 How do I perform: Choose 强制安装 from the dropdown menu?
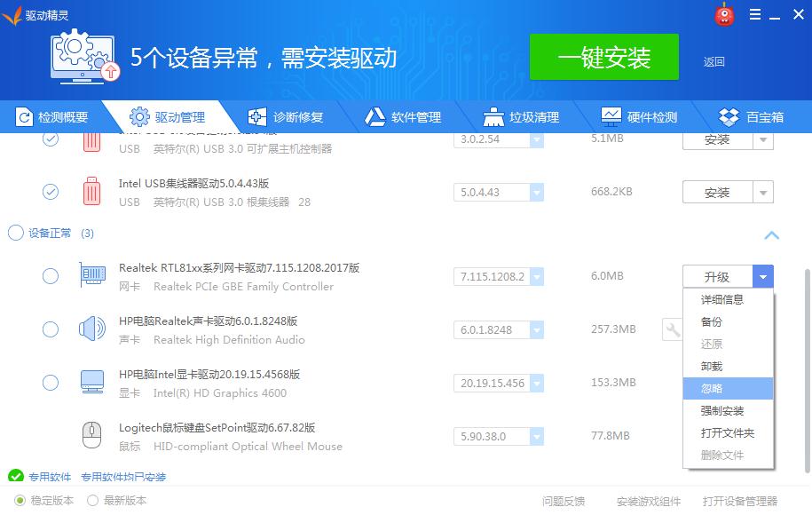pos(728,411)
